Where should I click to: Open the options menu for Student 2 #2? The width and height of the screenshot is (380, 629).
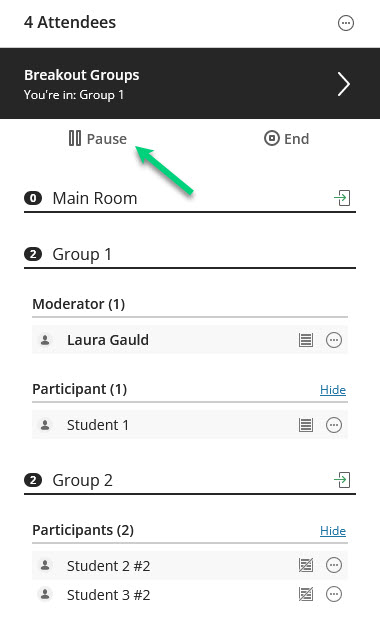tap(333, 565)
